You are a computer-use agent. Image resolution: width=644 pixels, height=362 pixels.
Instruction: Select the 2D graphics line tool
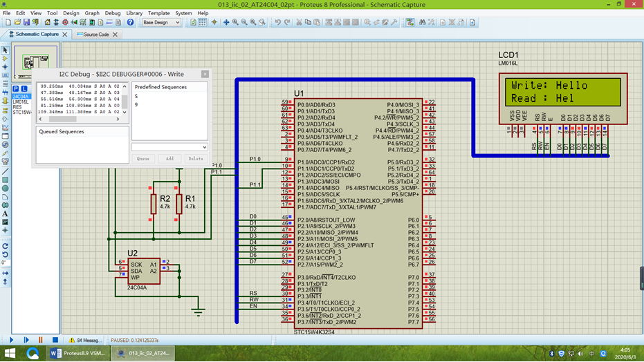pos(5,171)
